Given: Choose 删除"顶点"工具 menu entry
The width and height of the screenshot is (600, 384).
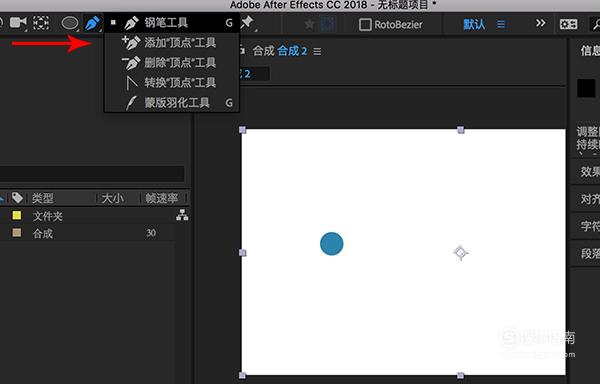Looking at the screenshot, I should click(x=172, y=62).
